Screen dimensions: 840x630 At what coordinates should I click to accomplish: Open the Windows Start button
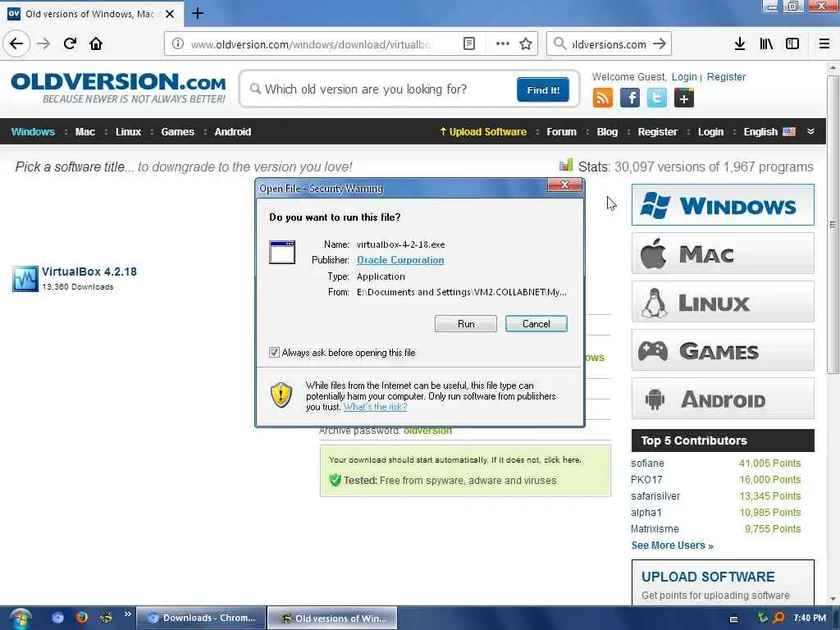pos(20,619)
